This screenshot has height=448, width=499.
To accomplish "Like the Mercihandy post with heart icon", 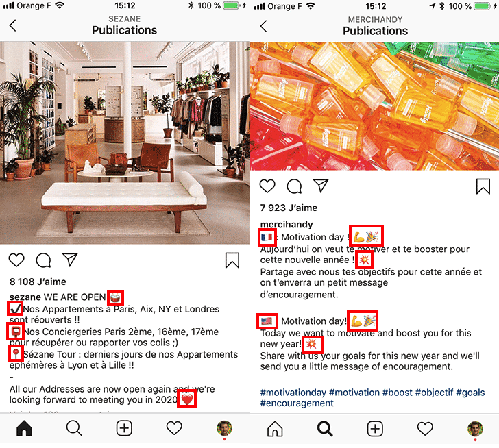I will tap(267, 186).
